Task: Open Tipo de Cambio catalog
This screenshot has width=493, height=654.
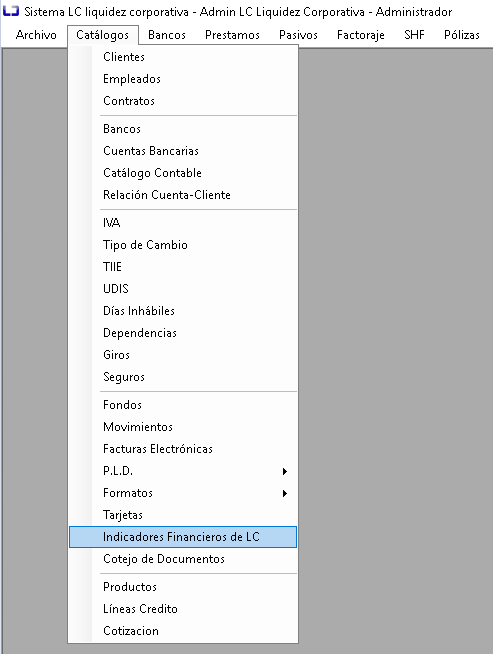Action: [183, 245]
